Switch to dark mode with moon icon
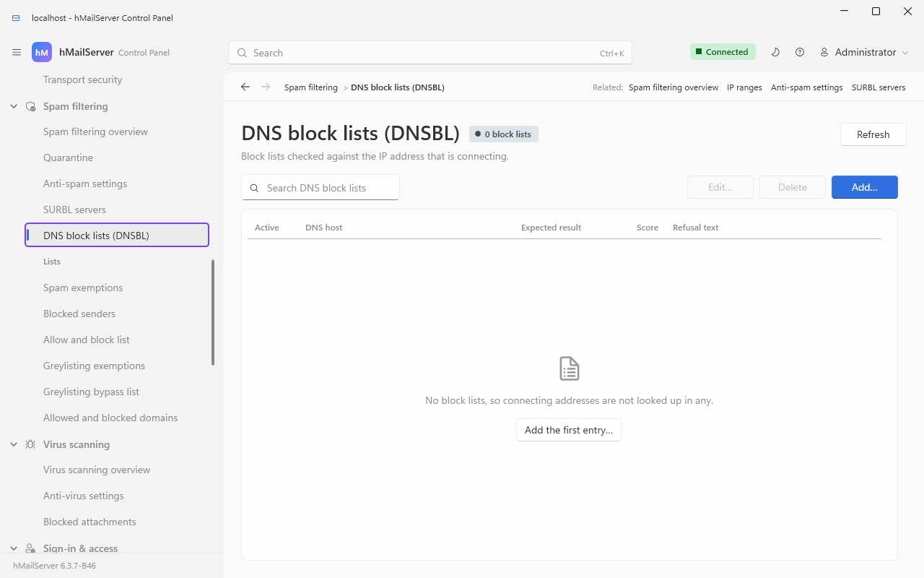924x578 pixels. (775, 52)
